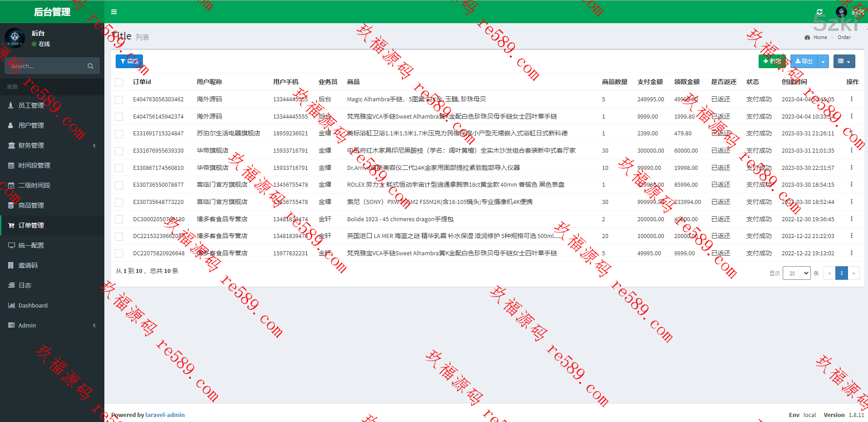
Task: Tick checkbox for order DC30002050768130
Action: (119, 219)
